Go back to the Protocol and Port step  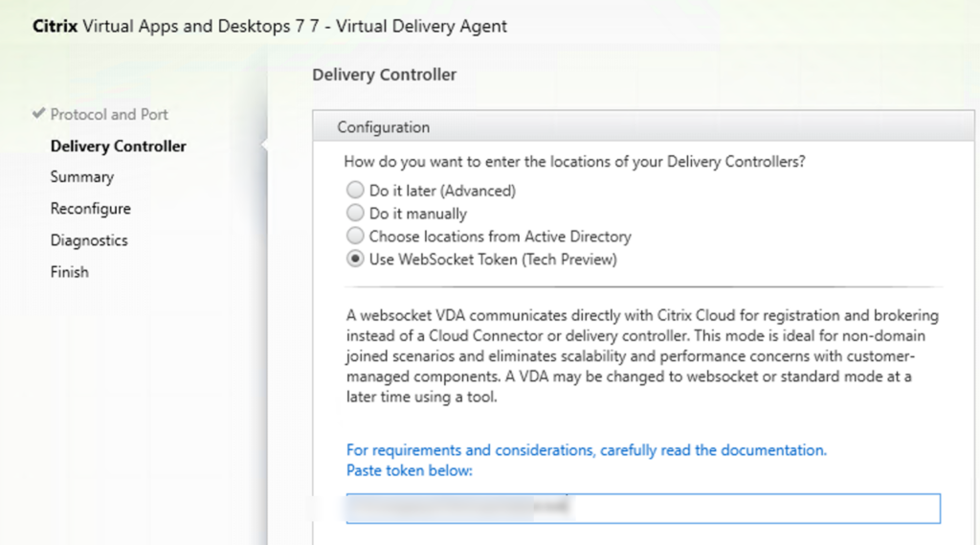click(109, 114)
